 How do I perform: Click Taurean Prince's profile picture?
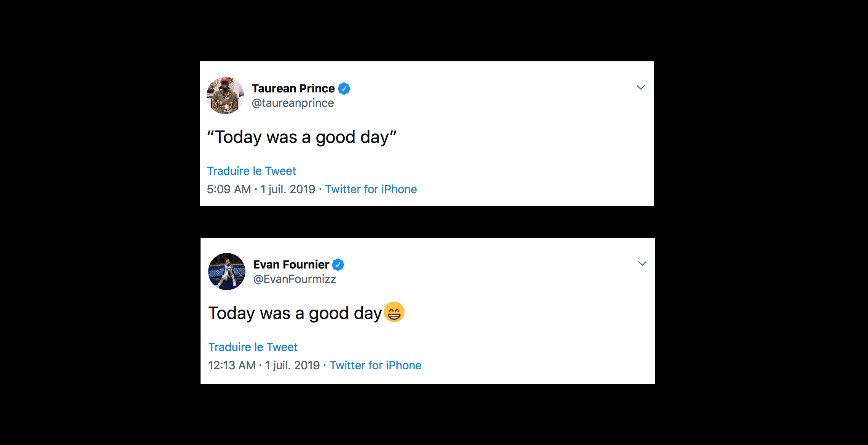pos(225,95)
